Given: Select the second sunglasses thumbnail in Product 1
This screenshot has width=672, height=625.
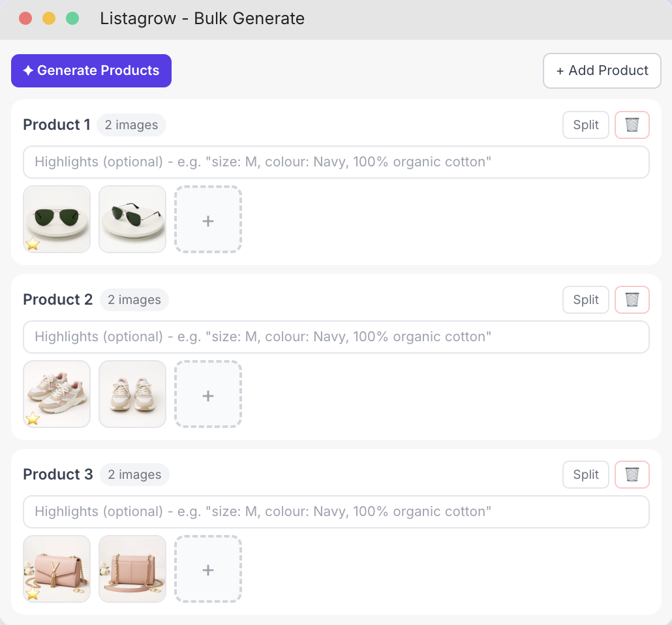Looking at the screenshot, I should [x=132, y=219].
